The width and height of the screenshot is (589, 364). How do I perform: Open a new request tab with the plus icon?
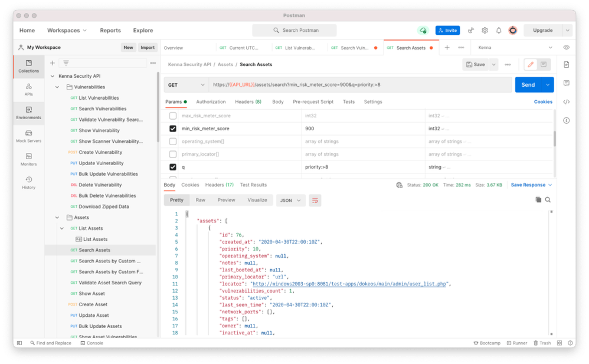[447, 48]
